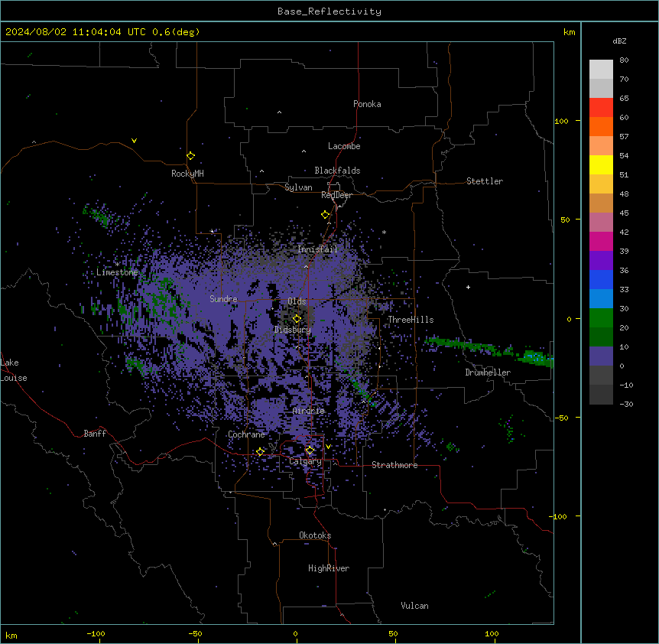
Task: Select the Airdrie label
Action: [309, 411]
